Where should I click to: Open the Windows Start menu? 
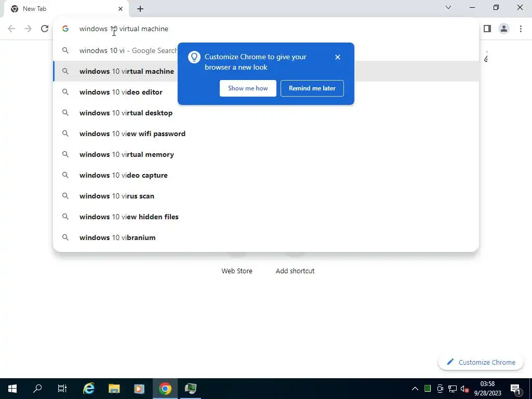(12, 389)
